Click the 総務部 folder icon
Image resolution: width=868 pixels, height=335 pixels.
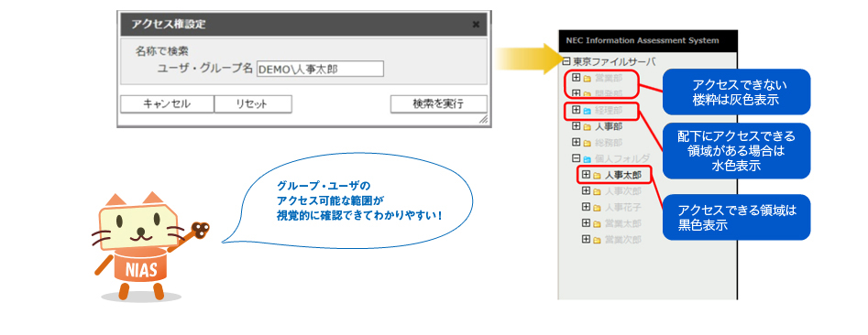pos(588,143)
